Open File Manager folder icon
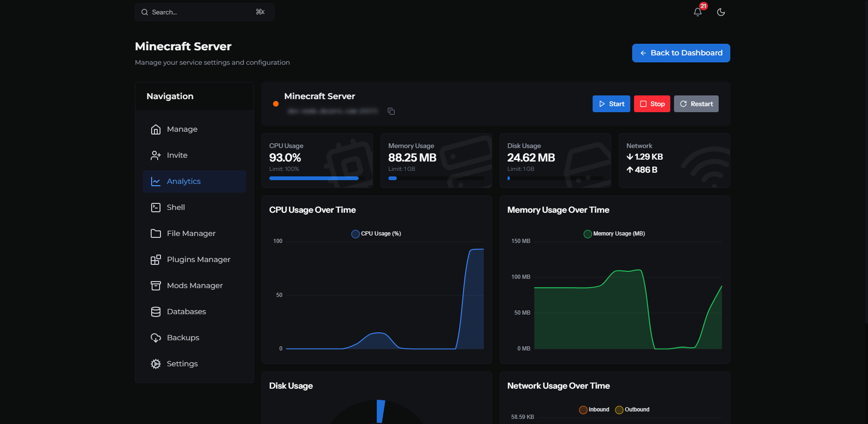This screenshot has width=868, height=424. coord(156,234)
